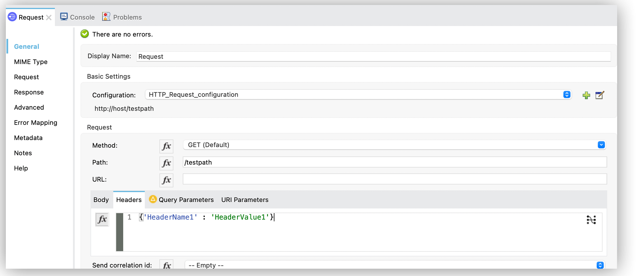This screenshot has height=276, width=644.
Task: Toggle fx expression mode for URL
Action: [166, 180]
